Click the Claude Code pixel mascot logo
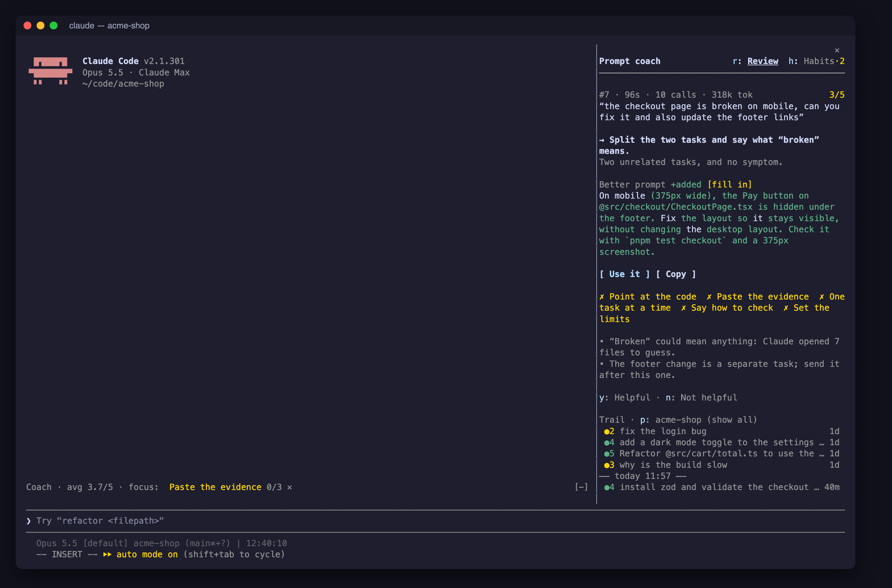This screenshot has height=588, width=892. tap(50, 71)
